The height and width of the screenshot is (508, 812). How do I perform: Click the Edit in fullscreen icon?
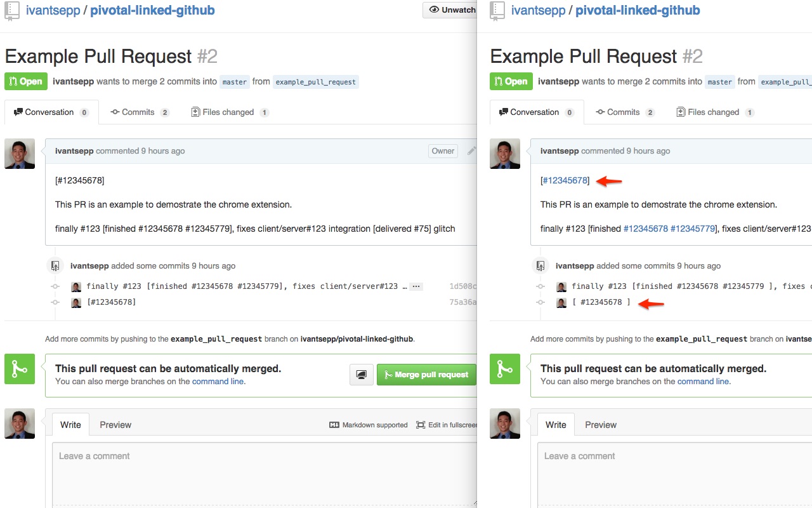click(419, 424)
